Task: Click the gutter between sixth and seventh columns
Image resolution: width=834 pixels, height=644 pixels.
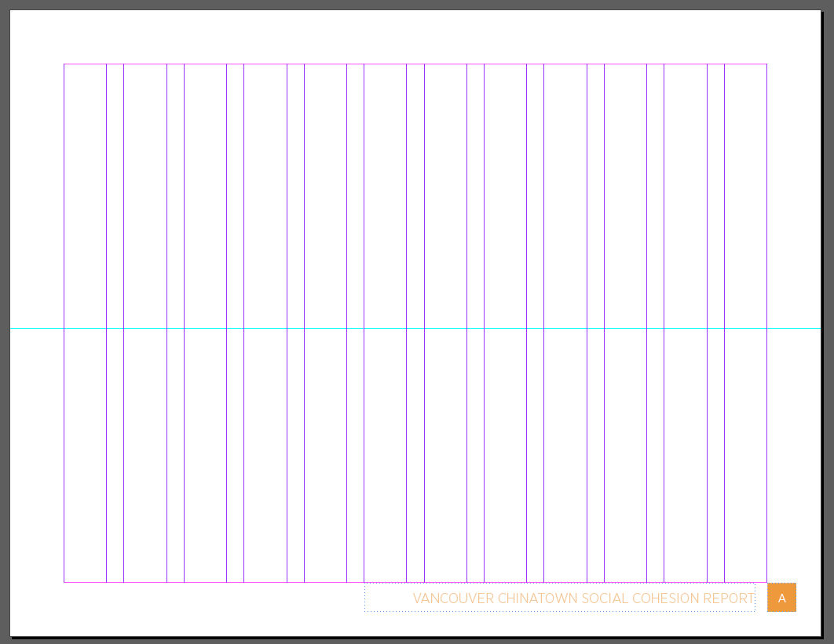Action: pyautogui.click(x=415, y=196)
